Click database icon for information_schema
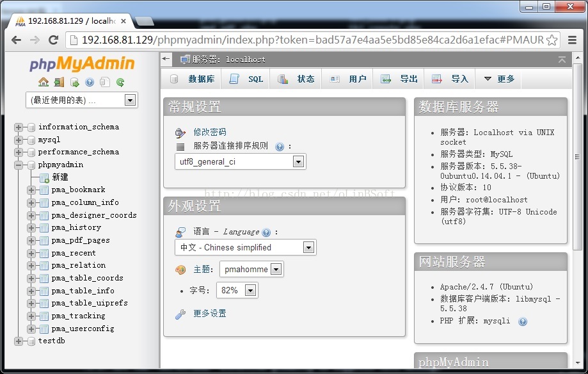This screenshot has width=588, height=374. pyautogui.click(x=31, y=127)
